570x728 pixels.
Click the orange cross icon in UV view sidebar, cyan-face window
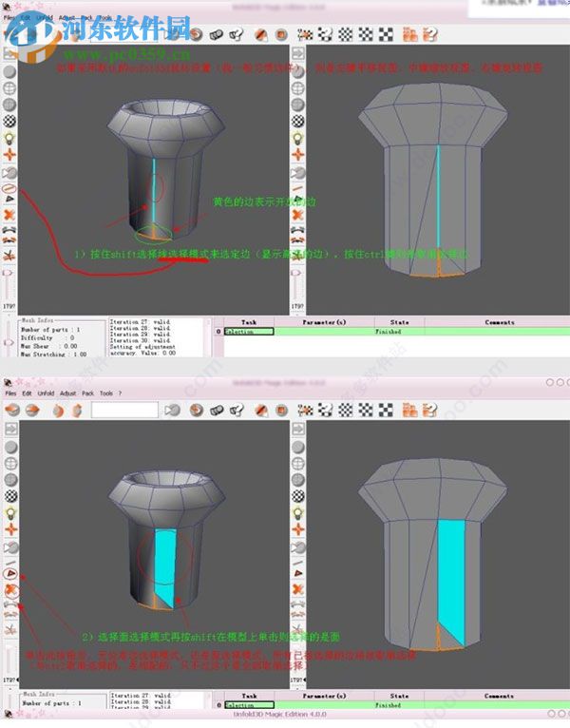point(298,529)
